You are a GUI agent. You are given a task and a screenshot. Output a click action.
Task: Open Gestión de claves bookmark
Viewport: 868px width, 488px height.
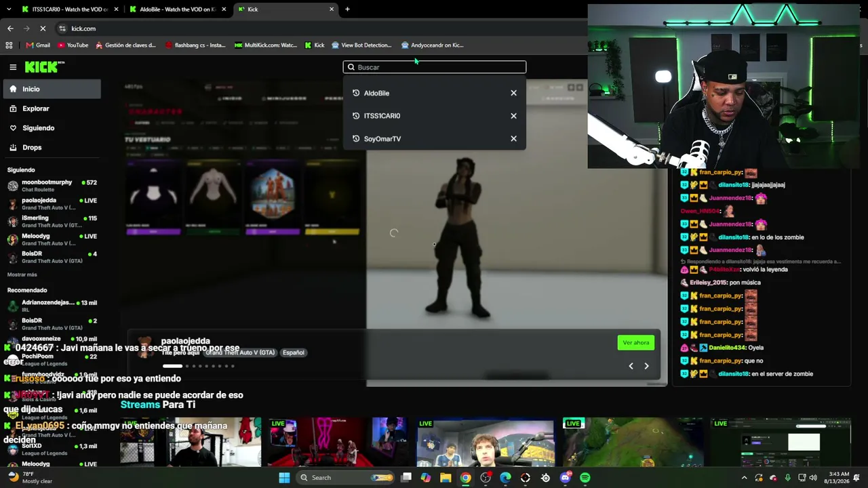[x=126, y=45]
